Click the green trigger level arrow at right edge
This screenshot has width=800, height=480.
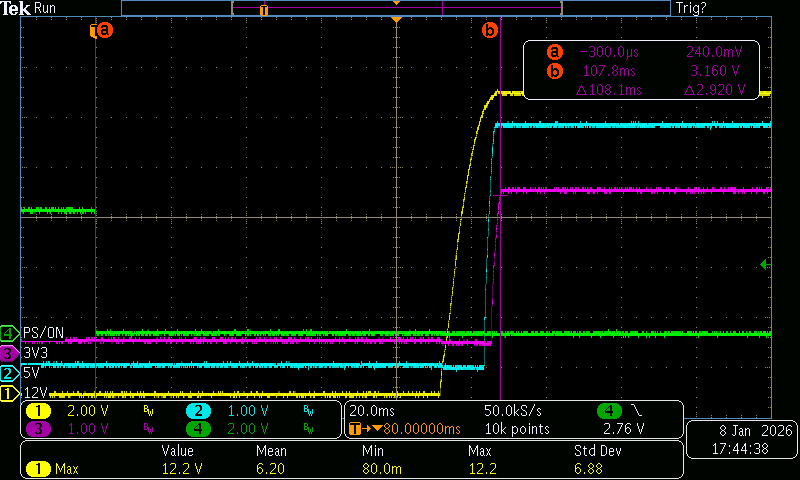pos(765,264)
